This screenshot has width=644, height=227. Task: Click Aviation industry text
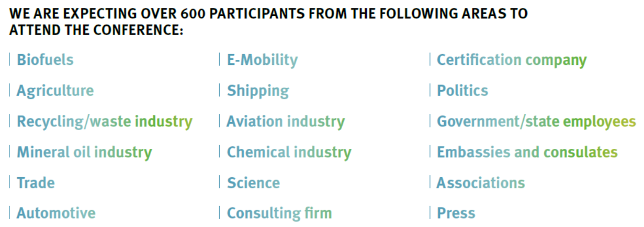pyautogui.click(x=286, y=122)
